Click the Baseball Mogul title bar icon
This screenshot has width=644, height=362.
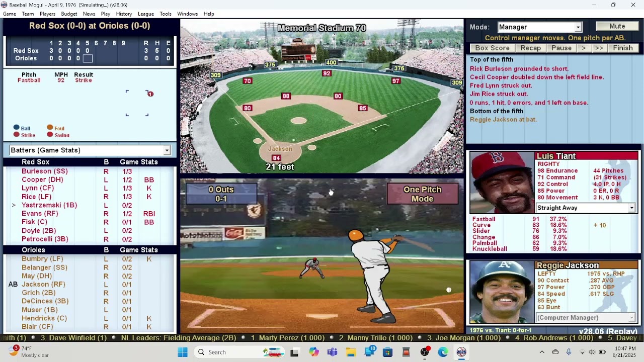pyautogui.click(x=4, y=5)
